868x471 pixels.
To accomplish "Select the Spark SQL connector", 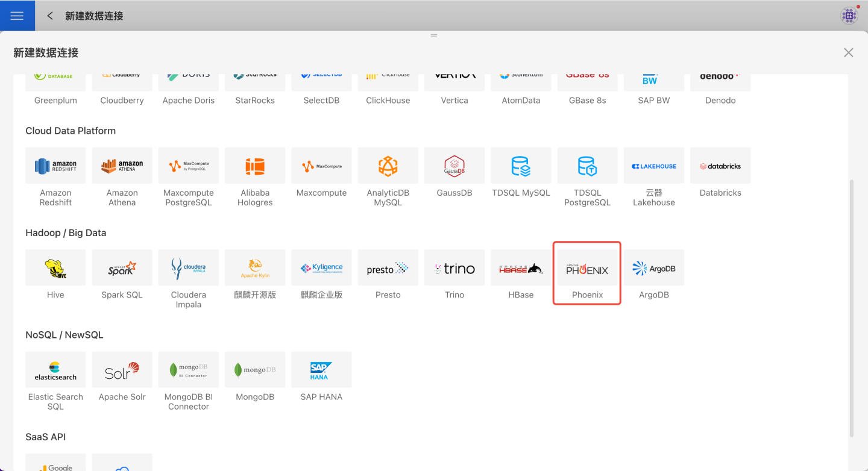I will [122, 269].
